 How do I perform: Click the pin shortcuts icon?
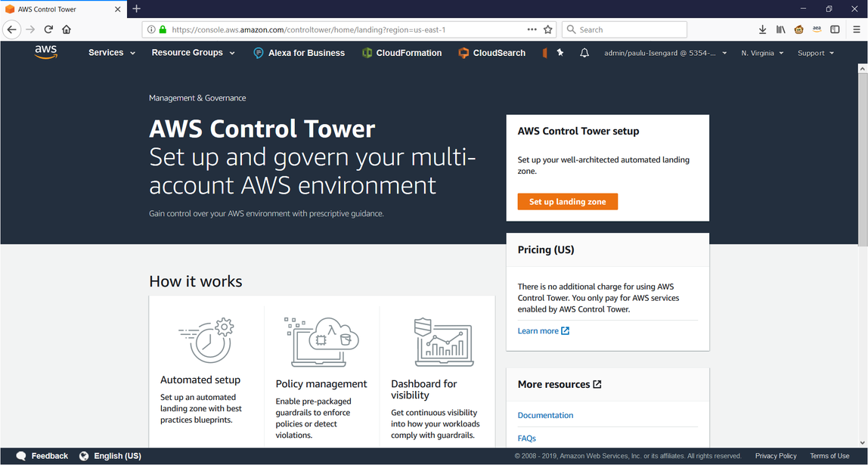point(560,53)
